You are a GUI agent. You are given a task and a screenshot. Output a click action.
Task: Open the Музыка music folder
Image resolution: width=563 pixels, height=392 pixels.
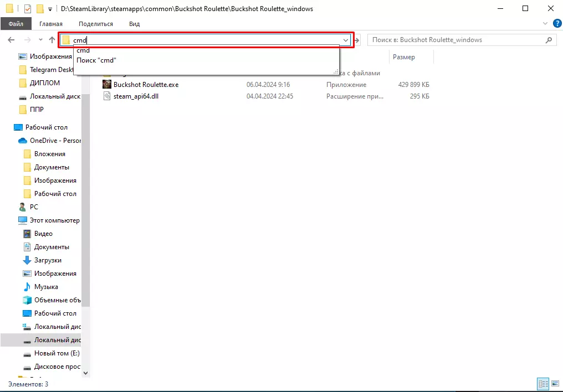pyautogui.click(x=46, y=287)
